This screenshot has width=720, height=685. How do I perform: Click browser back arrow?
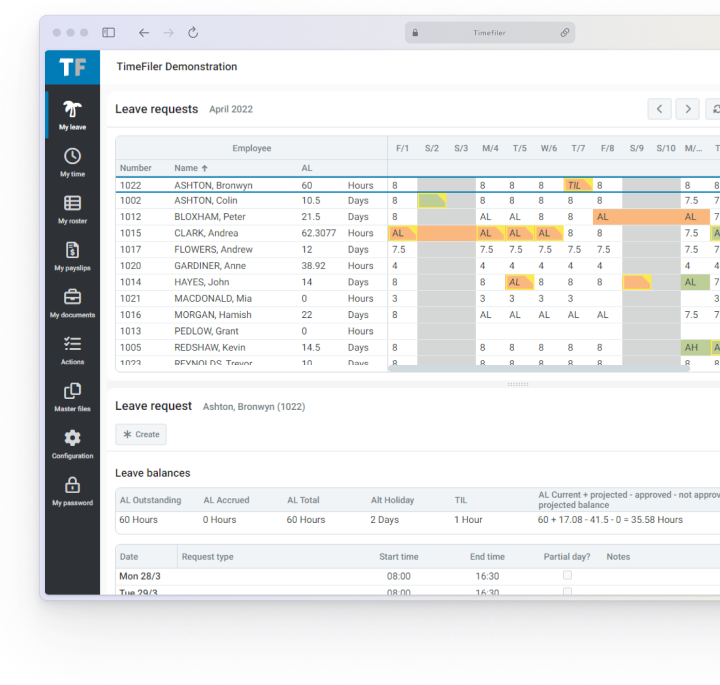click(144, 33)
